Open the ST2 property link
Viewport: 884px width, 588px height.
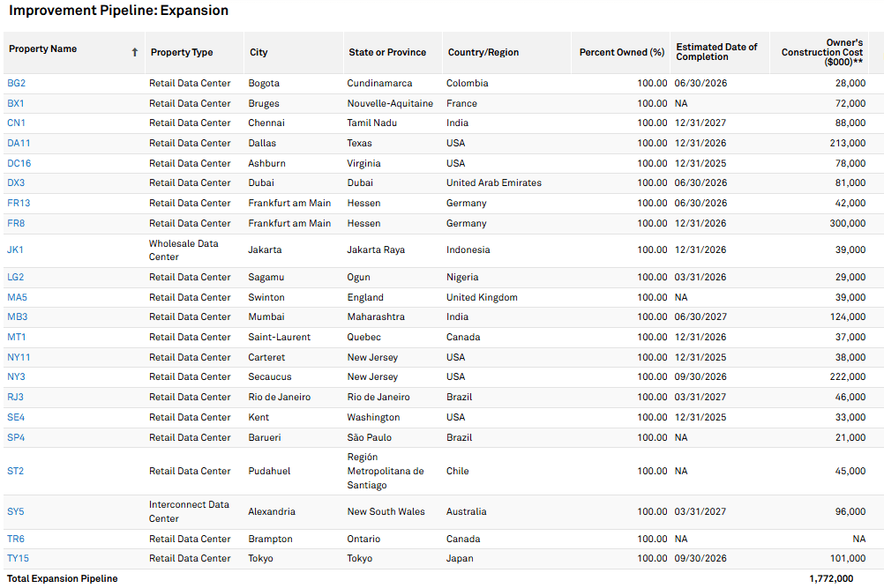16,471
